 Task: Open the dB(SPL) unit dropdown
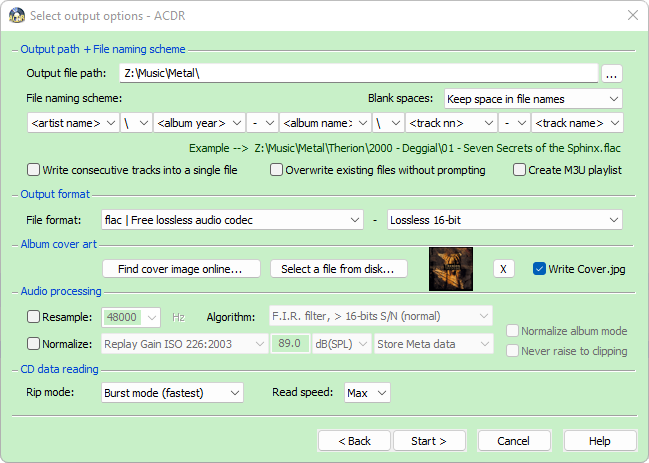pyautogui.click(x=341, y=344)
